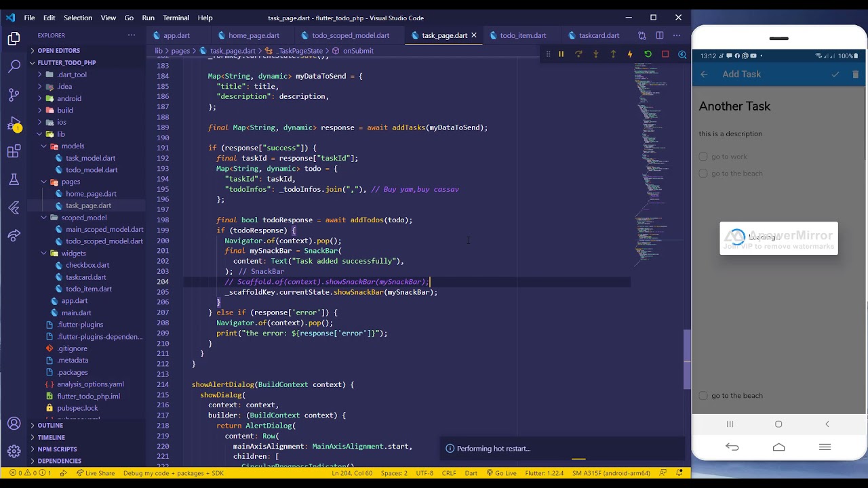
Task: Open the File menu
Action: [30, 18]
